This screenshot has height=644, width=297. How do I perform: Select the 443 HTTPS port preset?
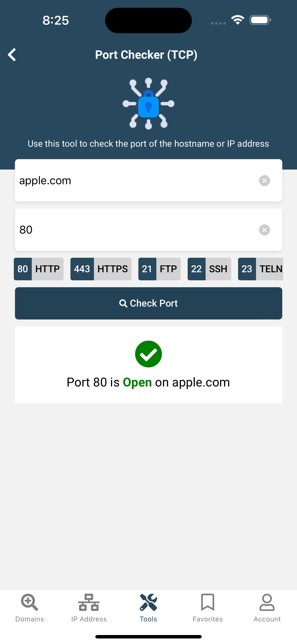(x=101, y=269)
